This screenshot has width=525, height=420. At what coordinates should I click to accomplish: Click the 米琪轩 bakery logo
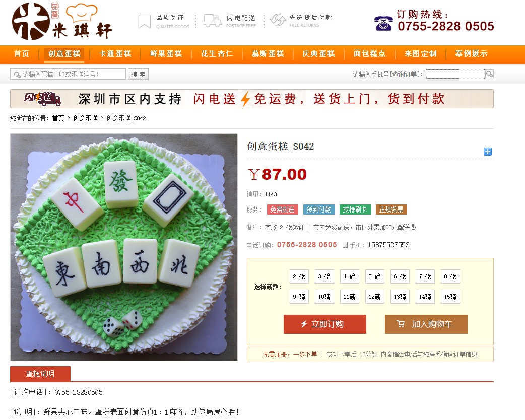(61, 22)
